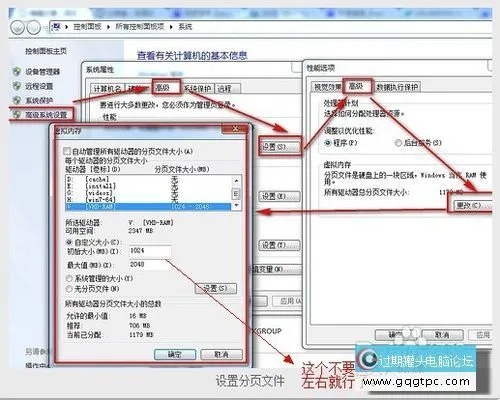500x400 pixels.
Task: Switch to 计算机名 tab in 系统属性
Action: point(107,89)
